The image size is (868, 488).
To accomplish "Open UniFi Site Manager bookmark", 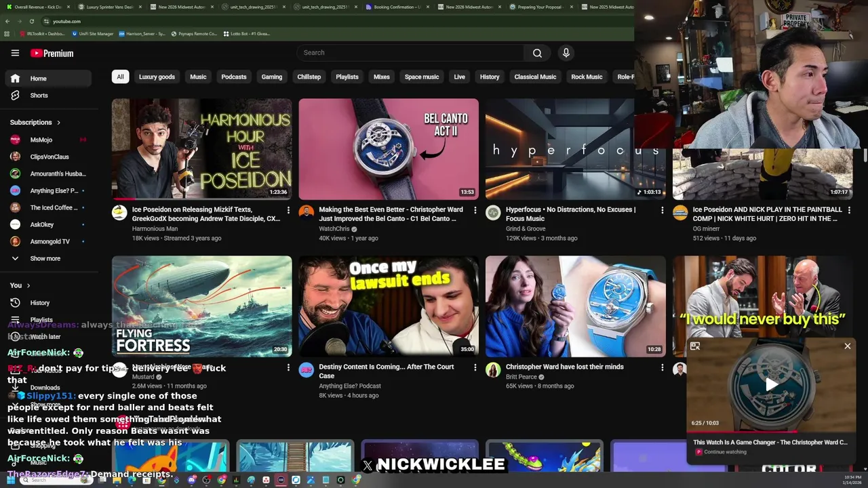I will click(92, 33).
